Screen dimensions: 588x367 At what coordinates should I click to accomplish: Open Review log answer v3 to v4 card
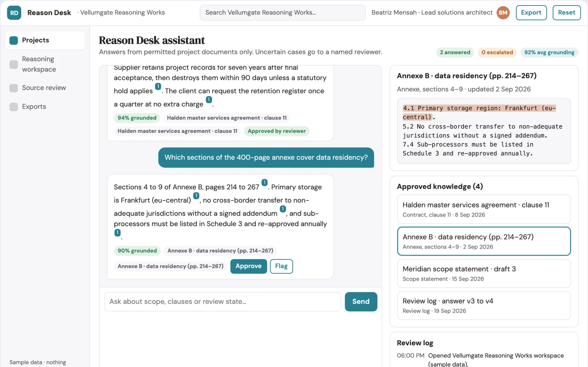pos(484,305)
